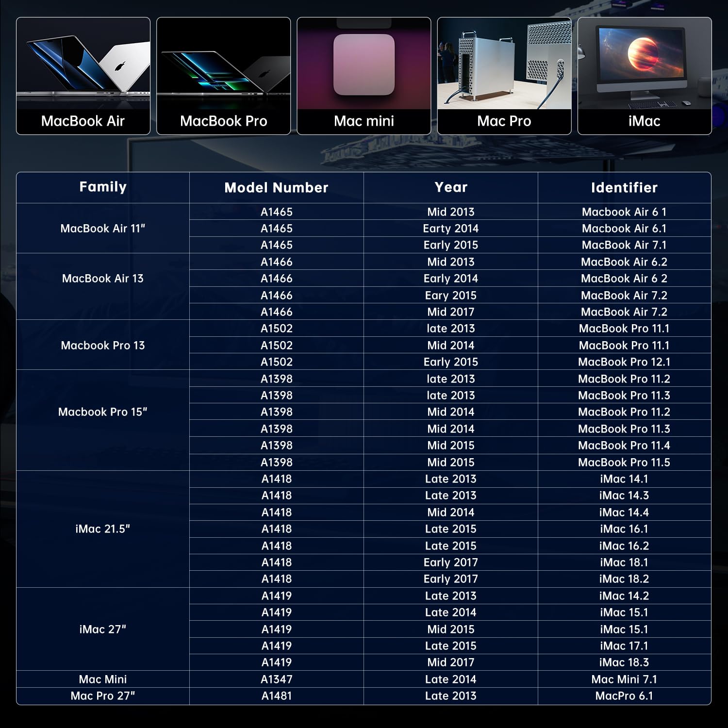728x728 pixels.
Task: Click "Late 2015" in the iMac 17.1 row
Action: tap(451, 646)
